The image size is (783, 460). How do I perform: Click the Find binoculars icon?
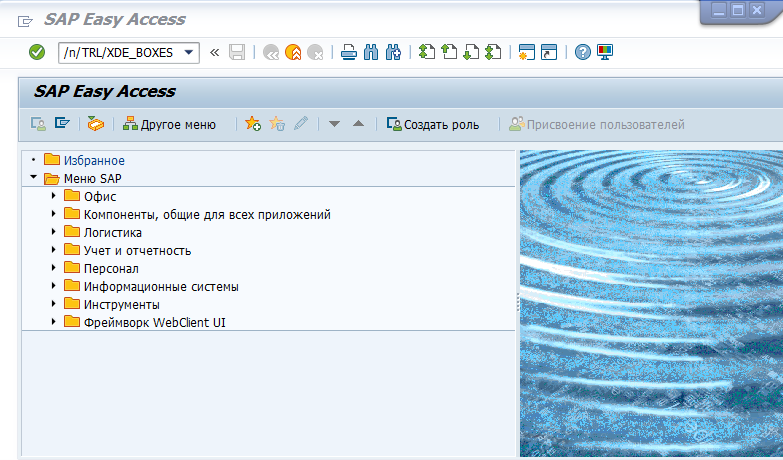tap(371, 52)
